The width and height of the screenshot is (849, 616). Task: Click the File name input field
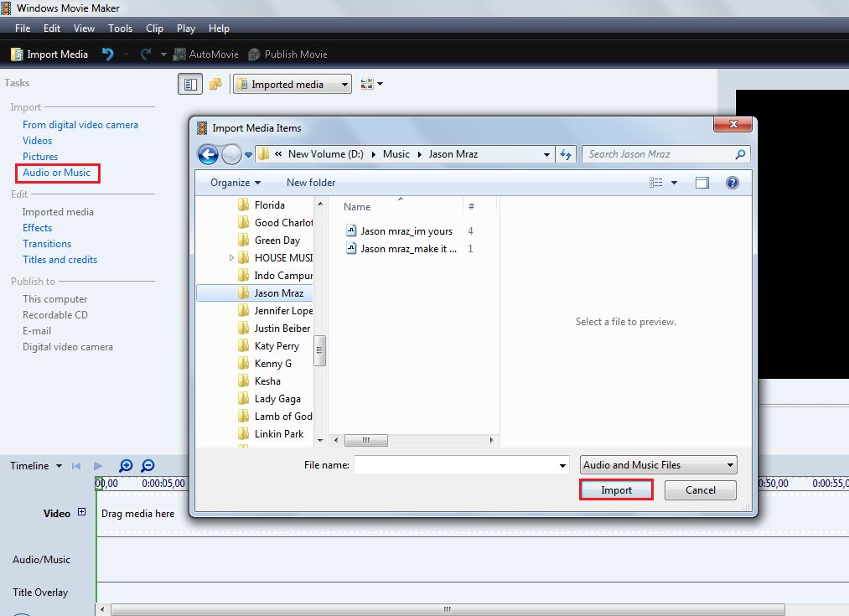456,465
